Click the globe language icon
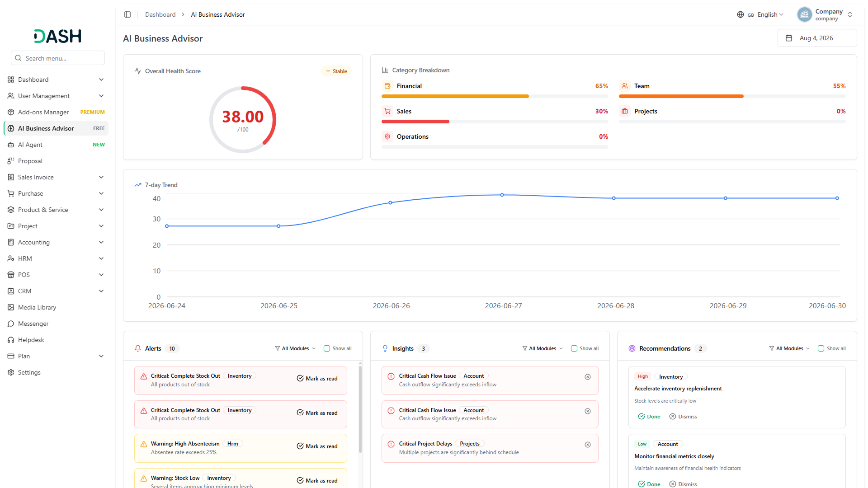 click(740, 14)
